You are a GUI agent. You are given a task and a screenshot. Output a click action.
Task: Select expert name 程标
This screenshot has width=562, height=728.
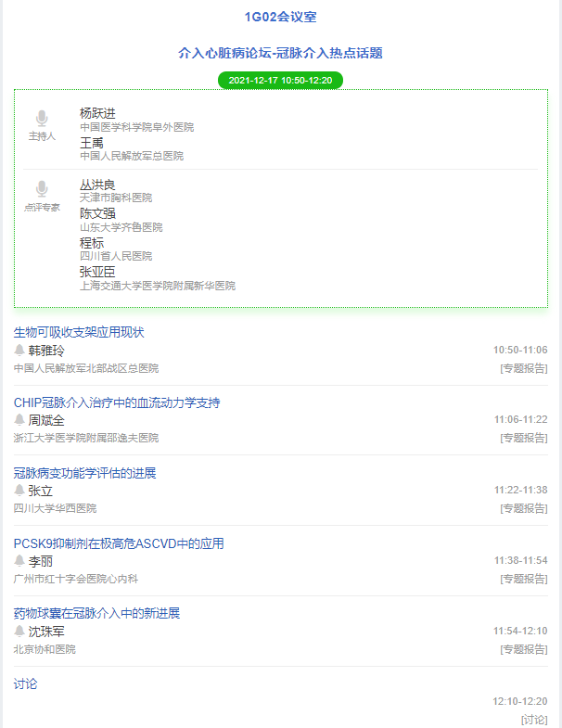pos(92,243)
